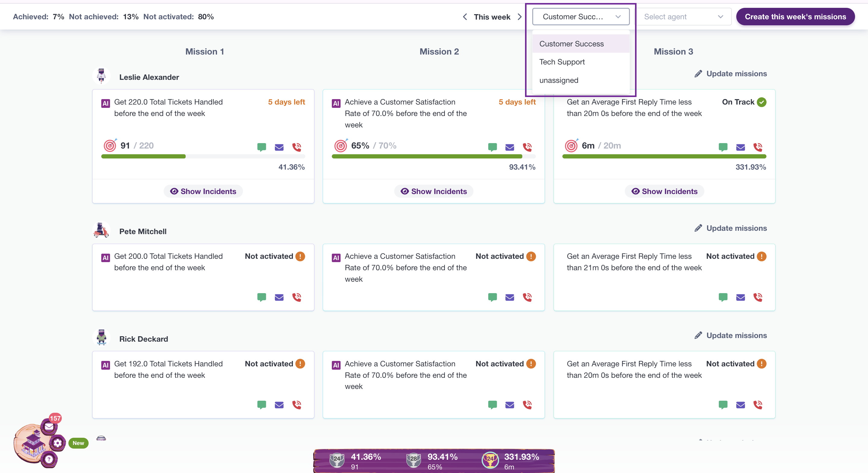Screen dimensions: 868x473
Task: Click Leslie Alexander's avatar thumbnail
Action: [101, 76]
